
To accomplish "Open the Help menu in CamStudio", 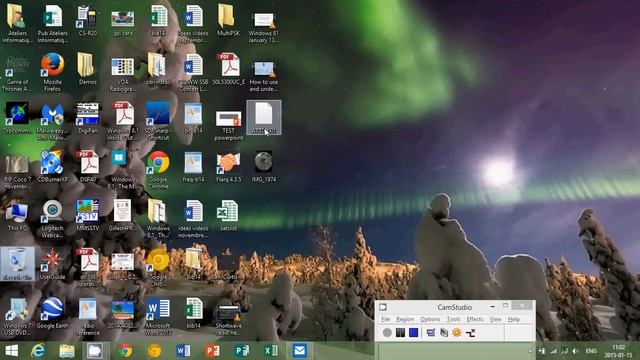I will (514, 319).
